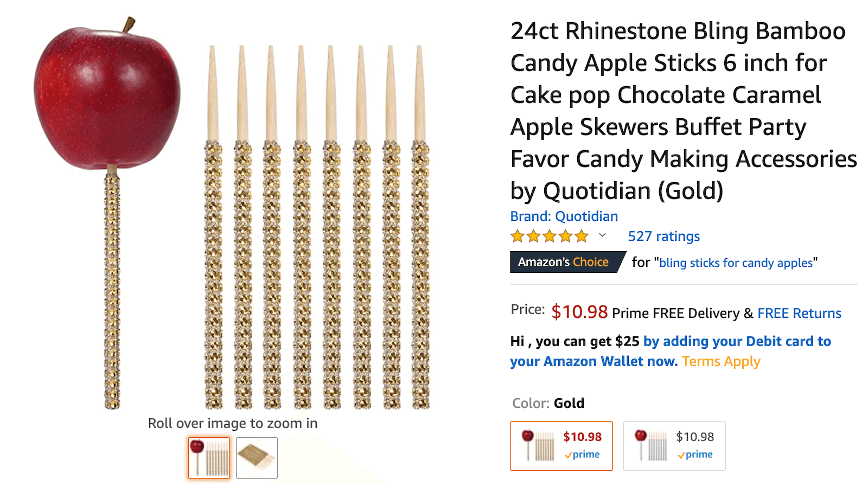This screenshot has width=868, height=485.
Task: Click the prime logo in Gold swatch
Action: point(582,455)
